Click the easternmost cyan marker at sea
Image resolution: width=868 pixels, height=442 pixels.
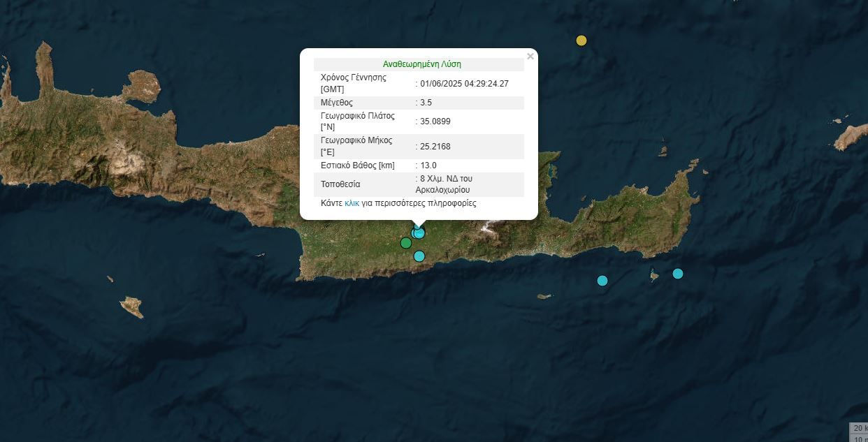tap(677, 274)
